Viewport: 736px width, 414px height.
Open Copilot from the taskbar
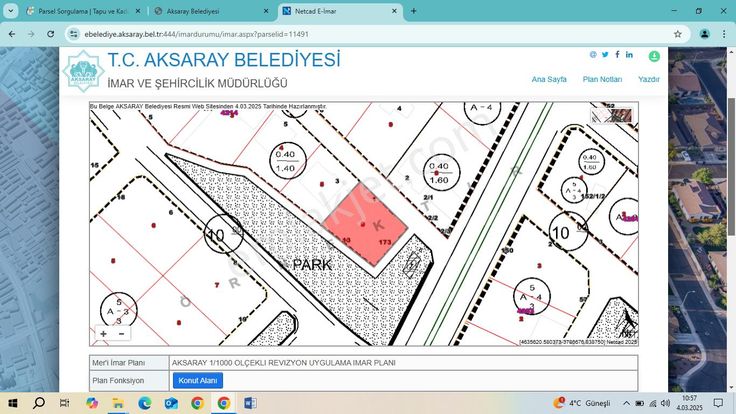pyautogui.click(x=92, y=403)
